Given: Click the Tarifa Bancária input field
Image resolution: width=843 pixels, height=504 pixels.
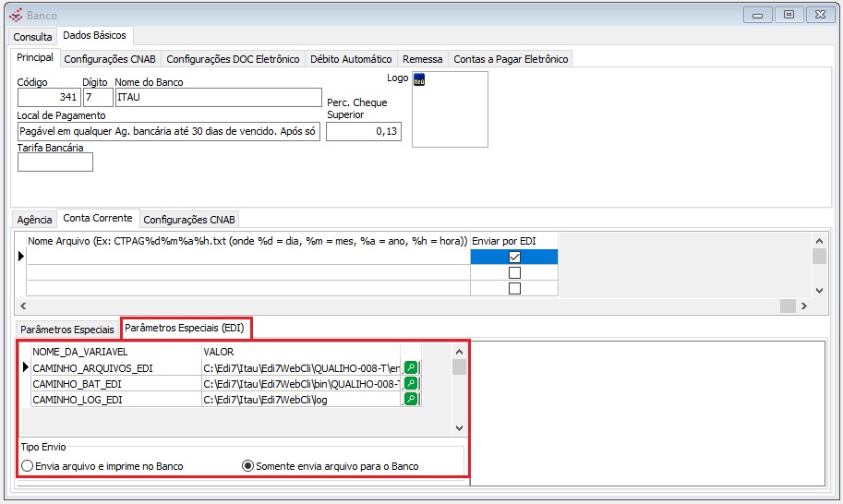Looking at the screenshot, I should pos(55,162).
